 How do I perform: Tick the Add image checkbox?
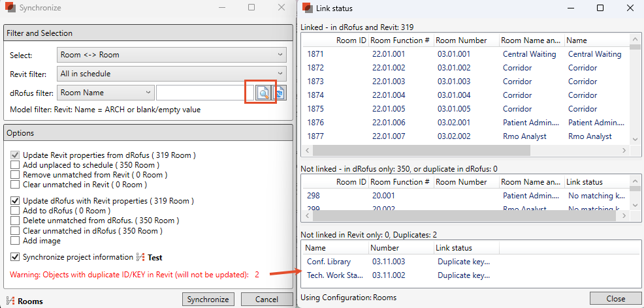click(15, 241)
